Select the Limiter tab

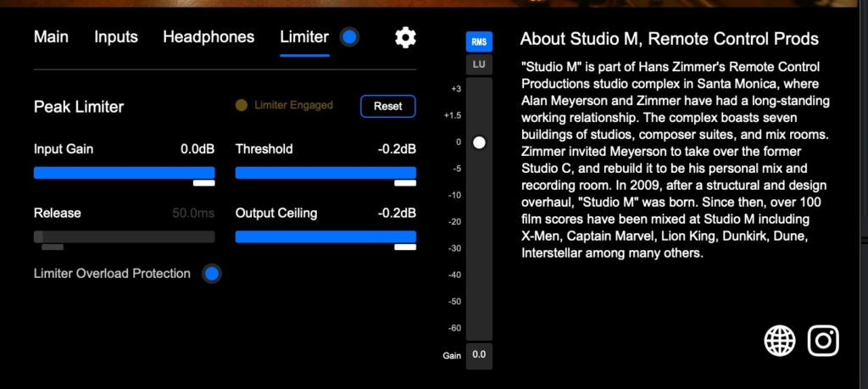[x=304, y=37]
